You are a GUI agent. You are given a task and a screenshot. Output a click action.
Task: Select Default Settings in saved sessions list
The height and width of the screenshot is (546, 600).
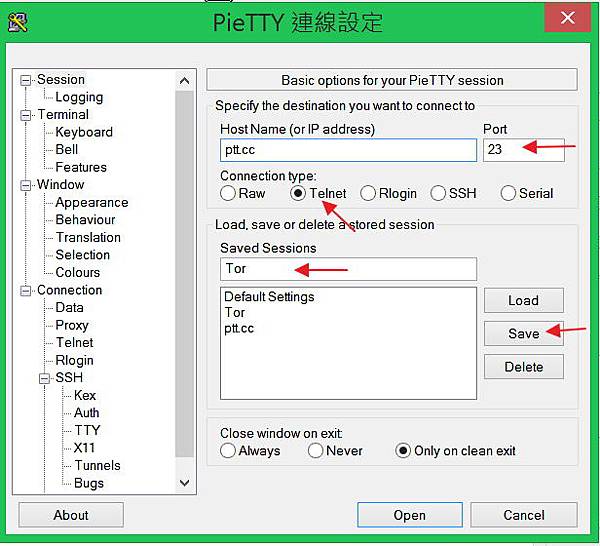click(x=269, y=297)
